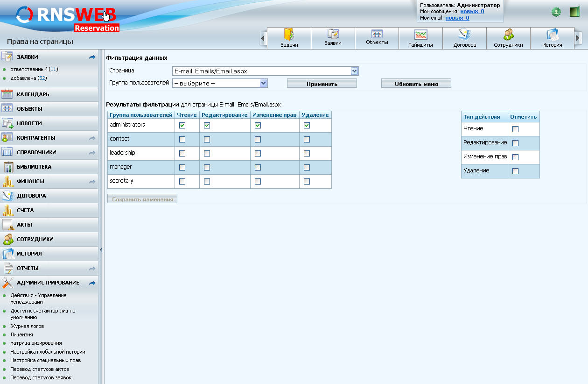Open the История toolbar icon
Image resolution: width=588 pixels, height=384 pixels.
tap(552, 37)
